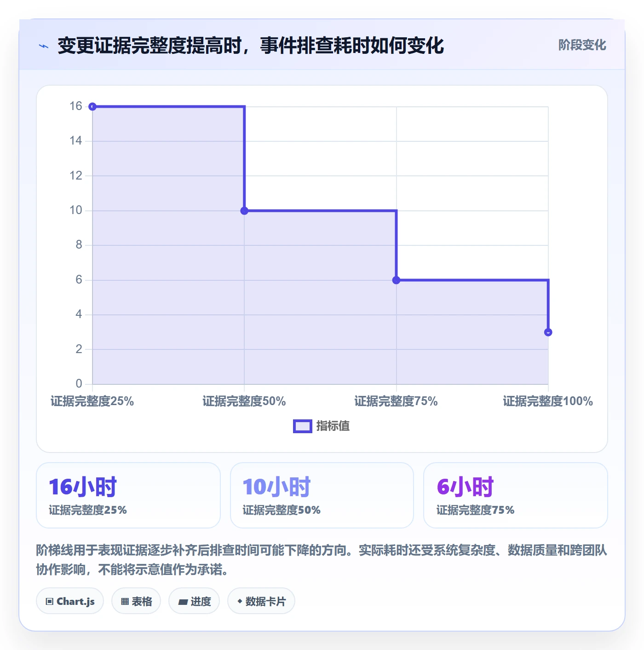Click the square icon in the Chart.js tag

point(50,602)
